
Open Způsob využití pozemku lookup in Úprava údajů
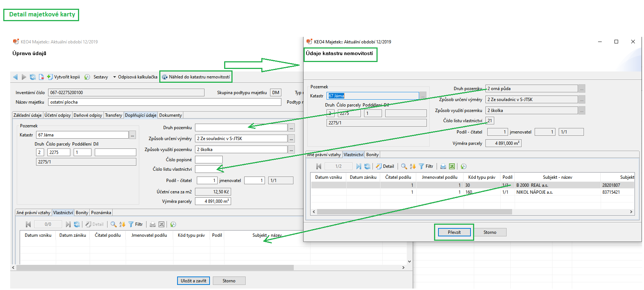291,150
